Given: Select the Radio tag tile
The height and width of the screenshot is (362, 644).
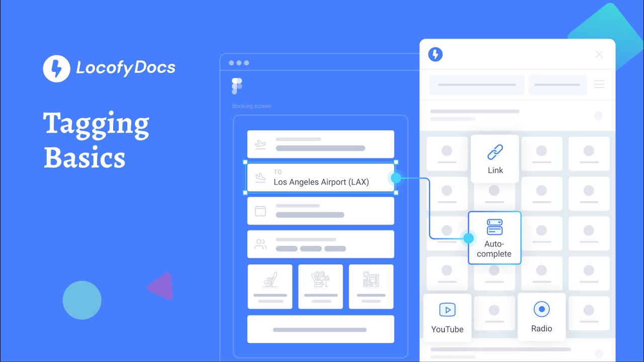Looking at the screenshot, I should (541, 317).
